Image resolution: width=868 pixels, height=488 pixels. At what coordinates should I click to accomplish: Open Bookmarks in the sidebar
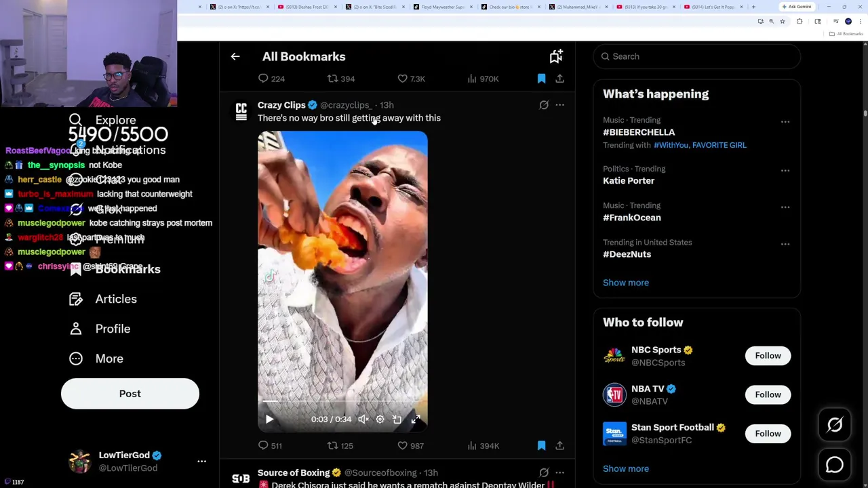tap(115, 269)
